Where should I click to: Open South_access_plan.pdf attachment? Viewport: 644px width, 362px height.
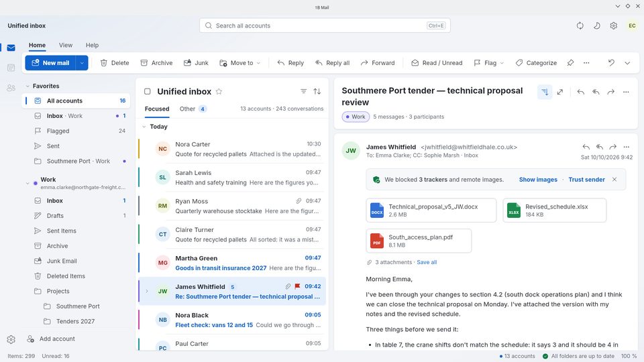pos(419,241)
